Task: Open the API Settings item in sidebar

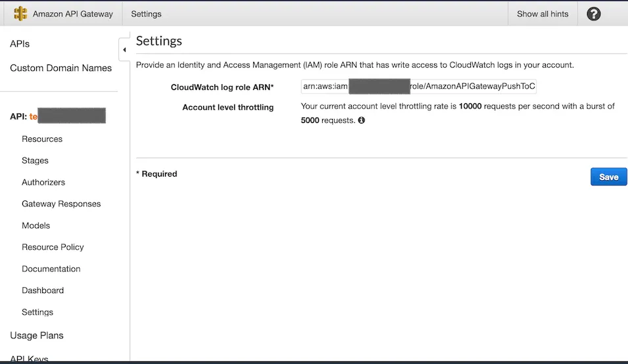Action: pyautogui.click(x=37, y=312)
